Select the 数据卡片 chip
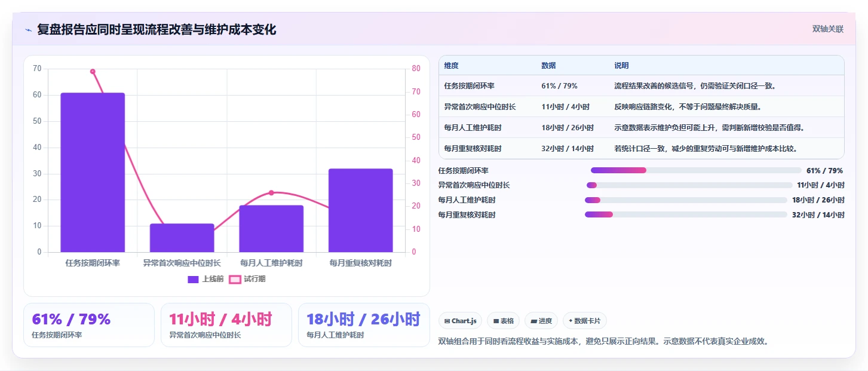868x371 pixels. pos(584,321)
